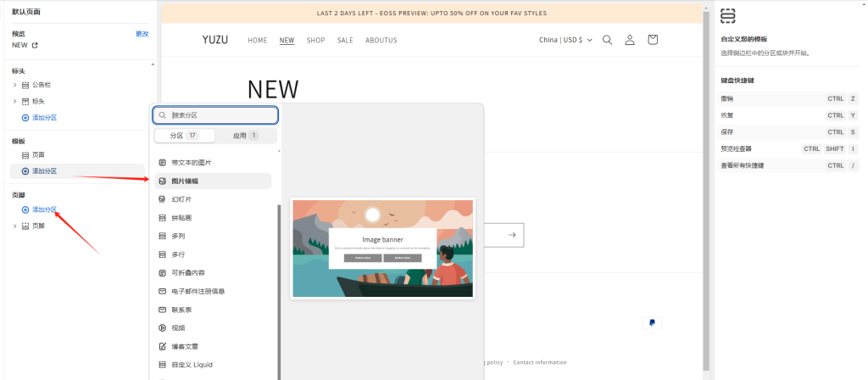Screen dimensions: 868x380
Task: Switch to the 分区 sections tab
Action: coord(185,136)
